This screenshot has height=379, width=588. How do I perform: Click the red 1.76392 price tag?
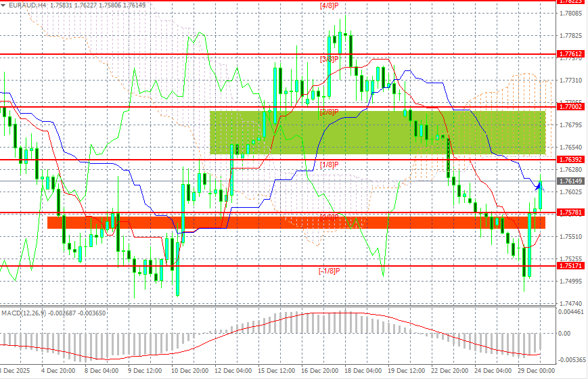570,160
